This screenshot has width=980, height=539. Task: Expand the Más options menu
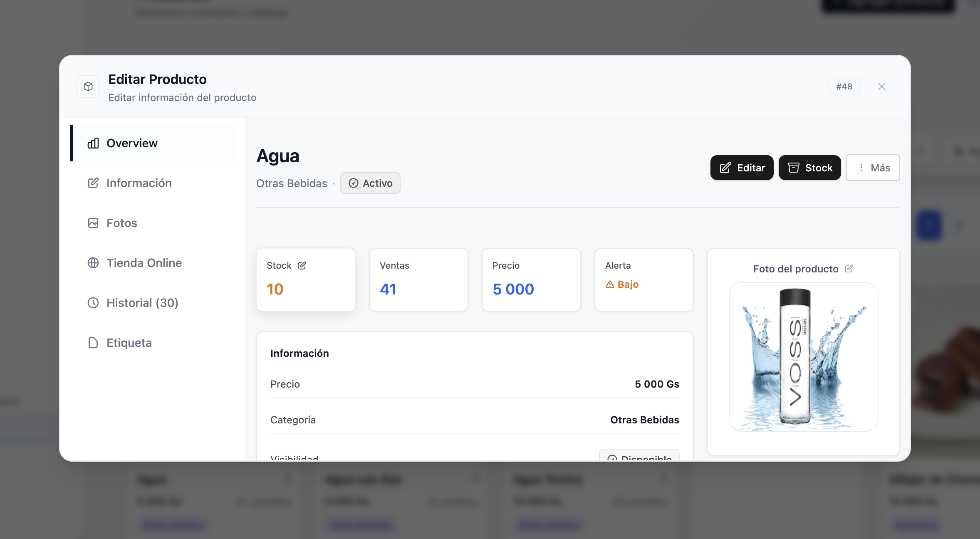(873, 168)
